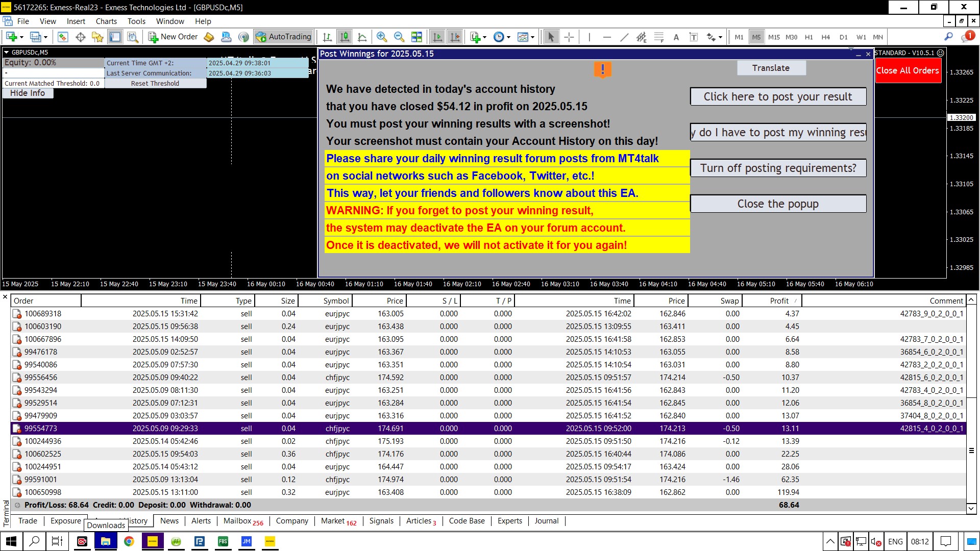Toggle chart auto scroll
The image size is (980, 551).
(x=437, y=37)
